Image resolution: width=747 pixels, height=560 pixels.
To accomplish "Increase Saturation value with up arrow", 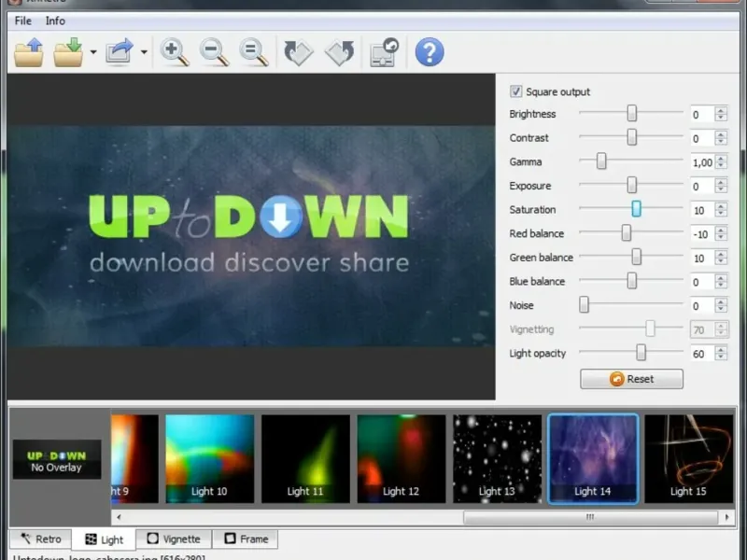I will (x=721, y=205).
